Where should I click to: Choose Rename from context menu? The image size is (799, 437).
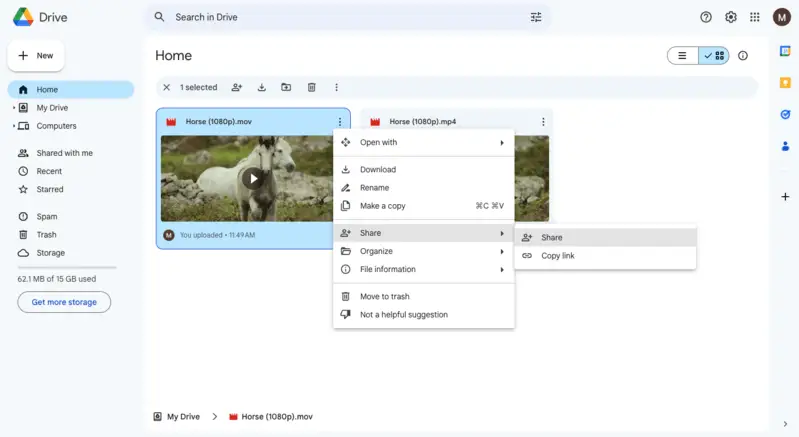[x=423, y=188]
